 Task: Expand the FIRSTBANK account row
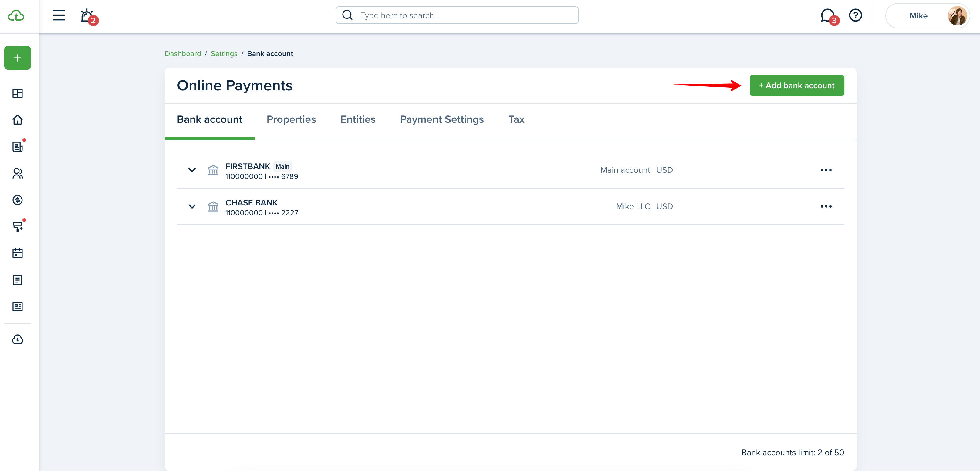coord(192,170)
